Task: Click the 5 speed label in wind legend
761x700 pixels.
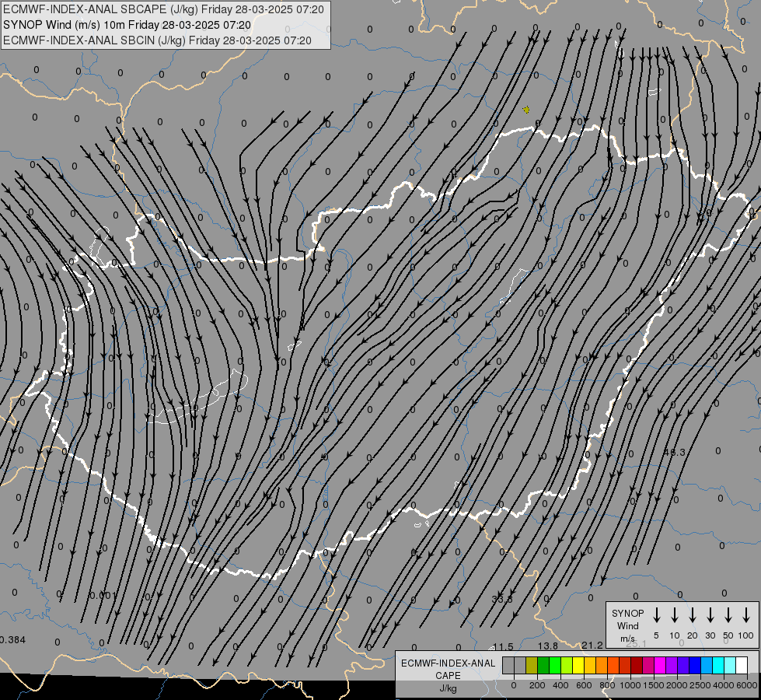Action: coord(656,635)
